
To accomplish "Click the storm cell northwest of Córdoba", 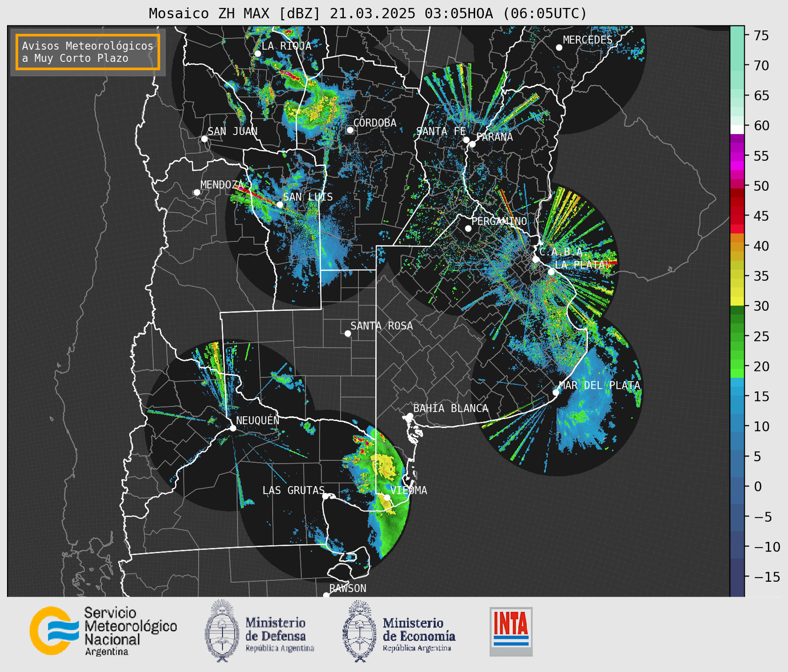I will coord(317,110).
